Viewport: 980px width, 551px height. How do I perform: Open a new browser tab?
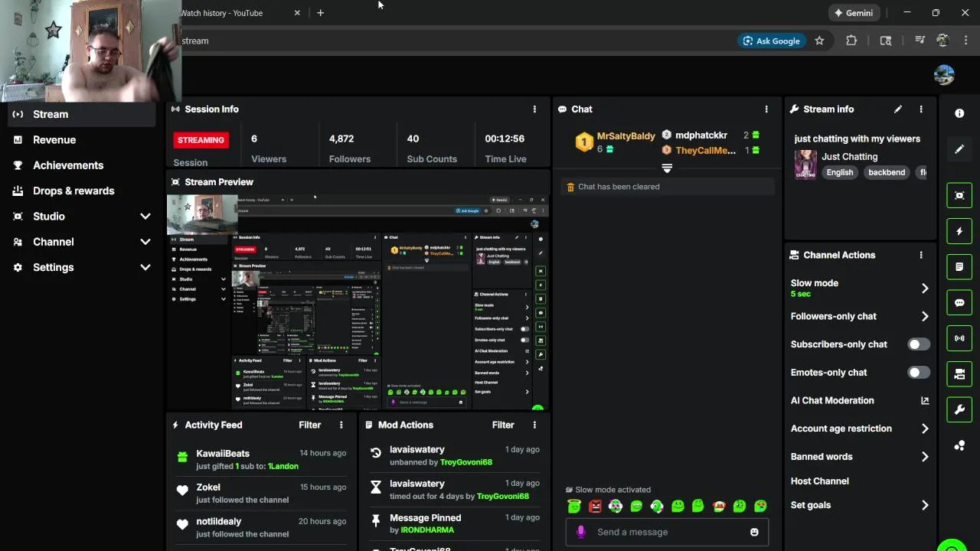click(320, 13)
